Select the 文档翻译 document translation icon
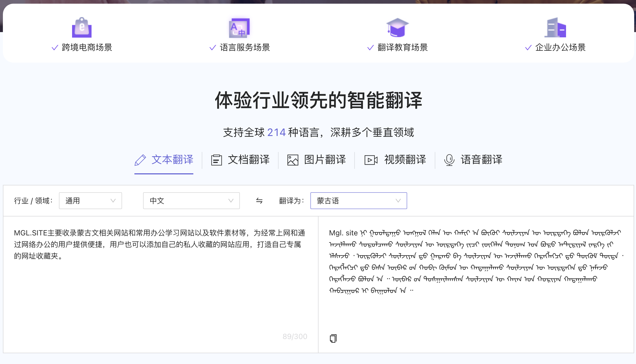Image resolution: width=636 pixels, height=364 pixels. [216, 160]
